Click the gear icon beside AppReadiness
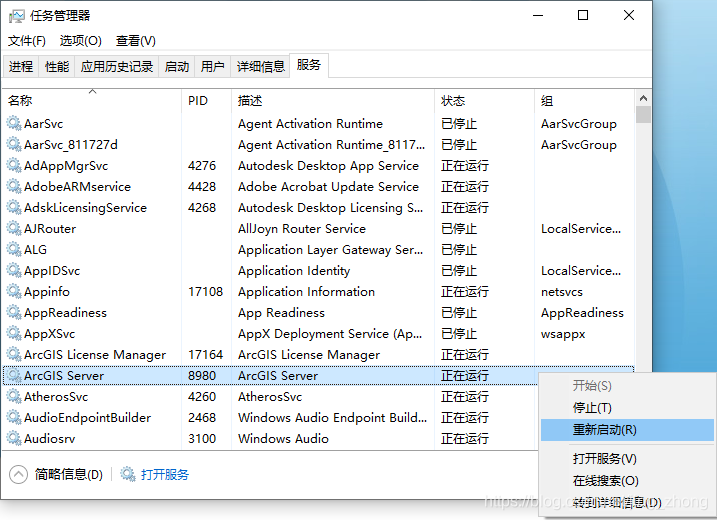The image size is (717, 520). pos(14,312)
